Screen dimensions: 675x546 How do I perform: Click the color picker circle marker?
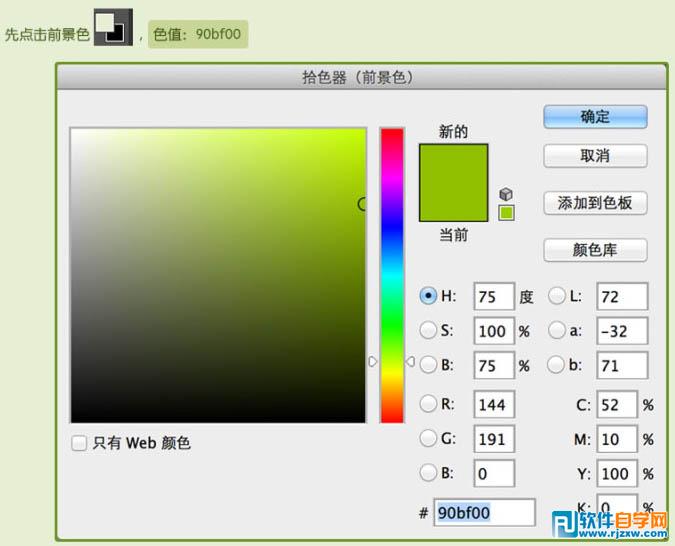363,204
